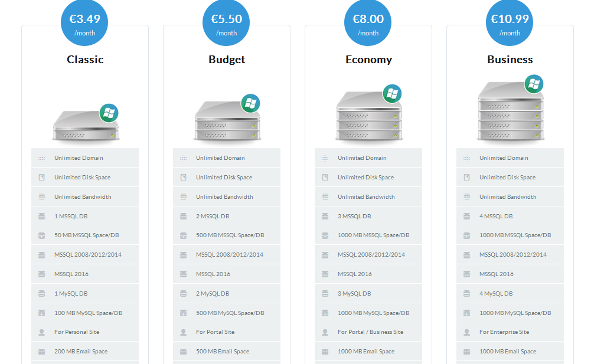Viewport: 591px width, 364px height.
Task: Click the "3 MSSQL DB" text
Action: click(354, 217)
